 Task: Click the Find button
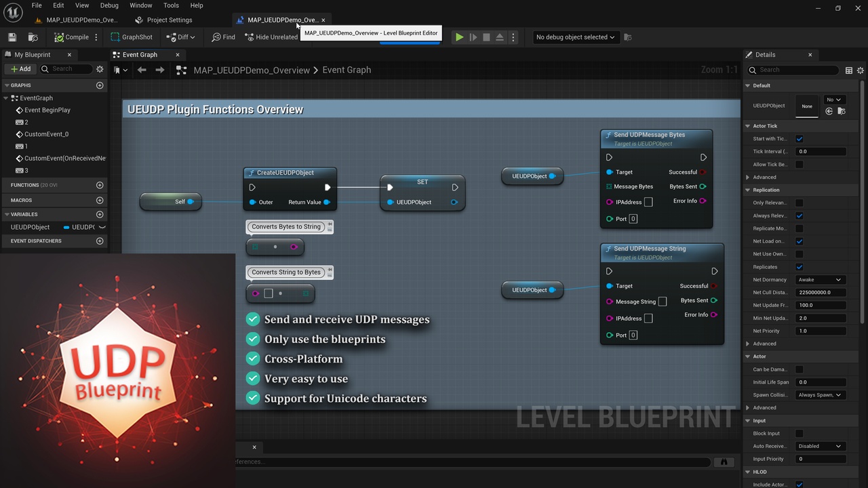(x=223, y=37)
